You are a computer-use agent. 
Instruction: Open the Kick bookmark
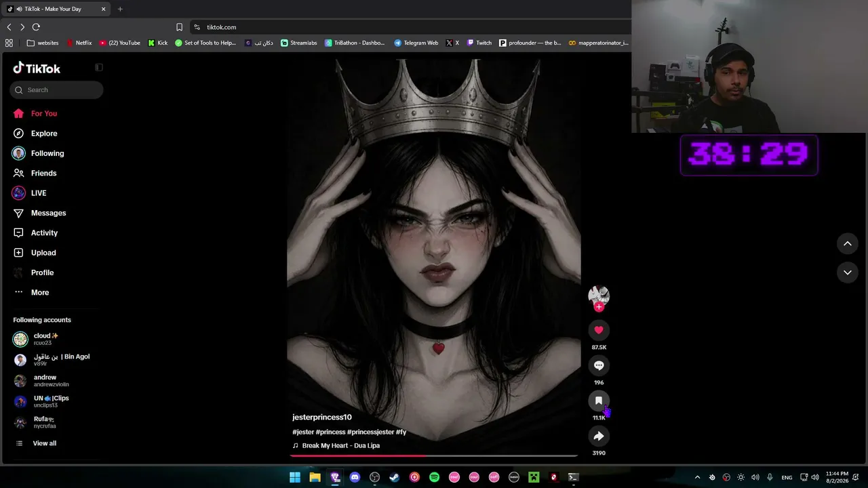(x=157, y=43)
